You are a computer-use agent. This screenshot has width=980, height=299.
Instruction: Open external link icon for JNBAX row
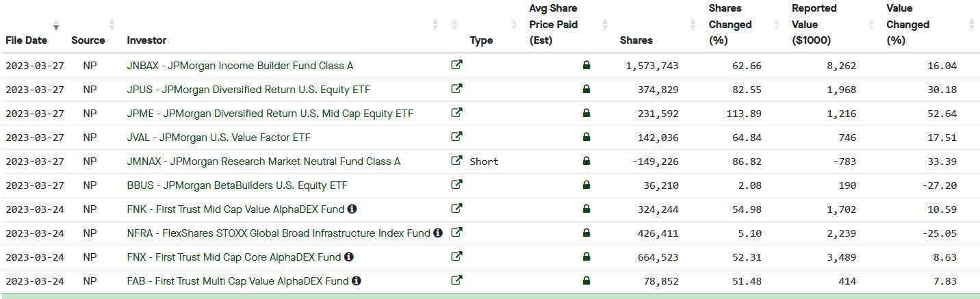tap(456, 65)
